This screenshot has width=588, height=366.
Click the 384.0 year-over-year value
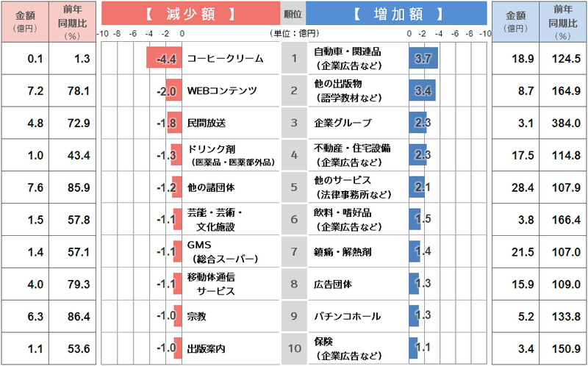(x=562, y=123)
